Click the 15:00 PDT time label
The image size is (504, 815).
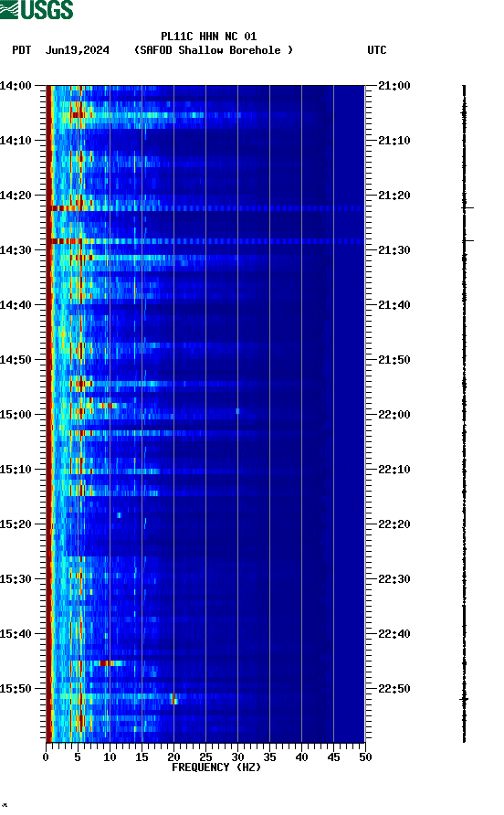point(16,414)
